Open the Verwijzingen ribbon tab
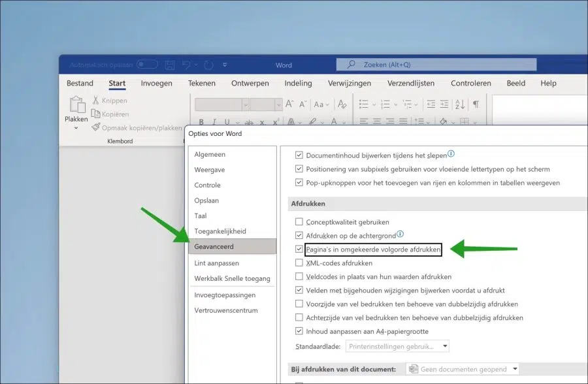 350,83
